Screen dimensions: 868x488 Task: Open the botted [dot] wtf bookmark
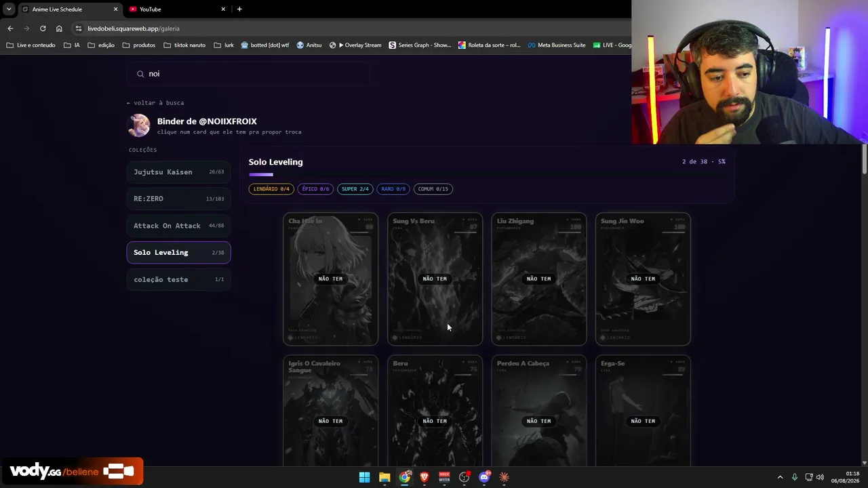(265, 45)
